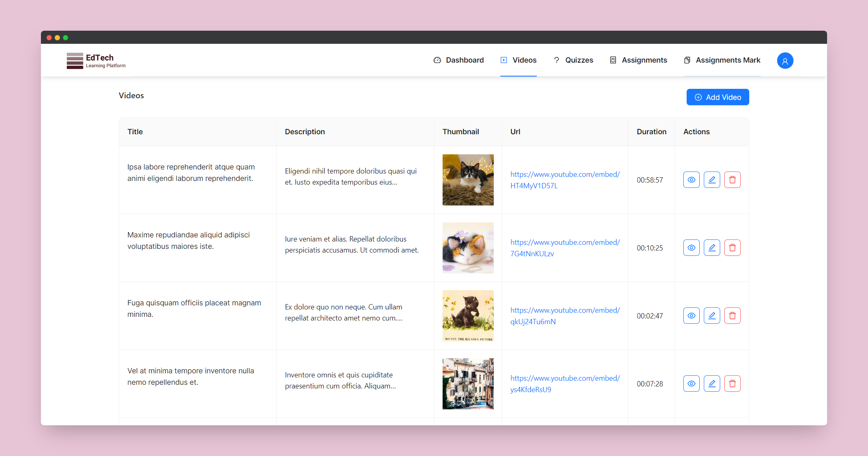868x456 pixels.
Task: Click the old building street thumbnail
Action: [468, 384]
